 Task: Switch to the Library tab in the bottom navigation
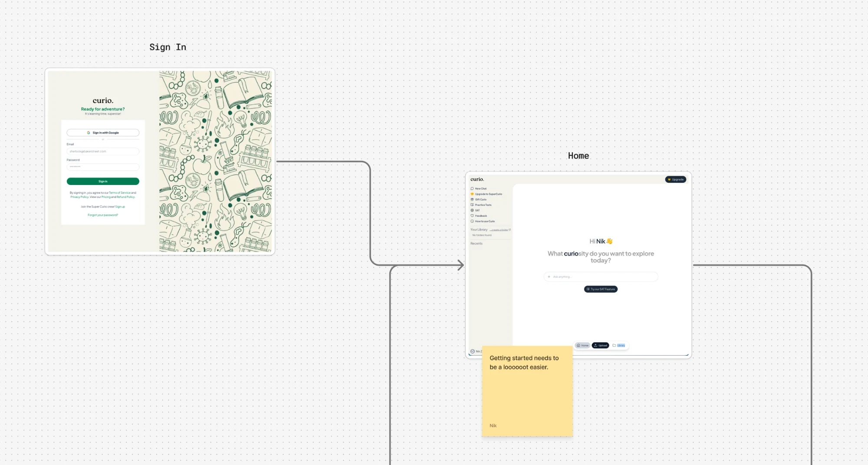pos(619,346)
